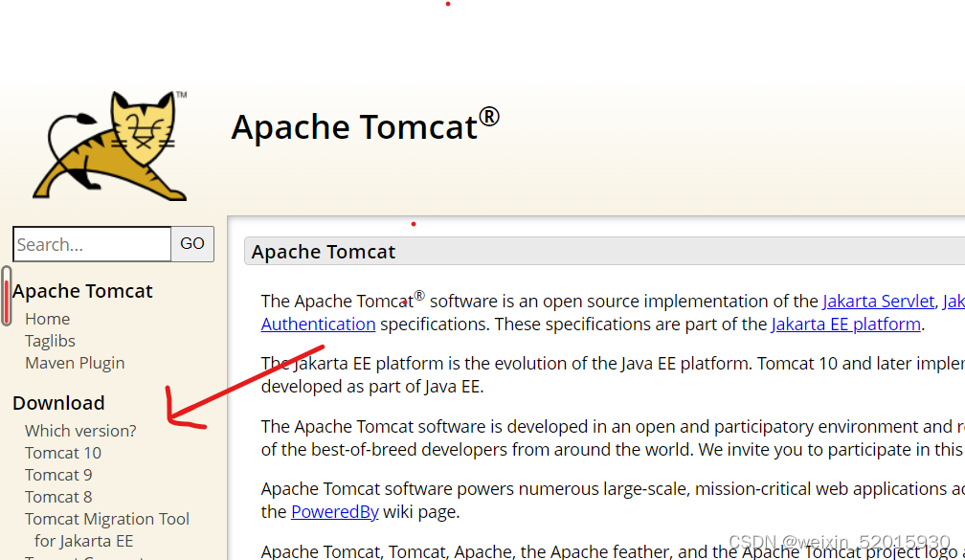Open the Tomcat Migration Tool for Jakarta EE
Screen dimensions: 965x560
tap(106, 518)
